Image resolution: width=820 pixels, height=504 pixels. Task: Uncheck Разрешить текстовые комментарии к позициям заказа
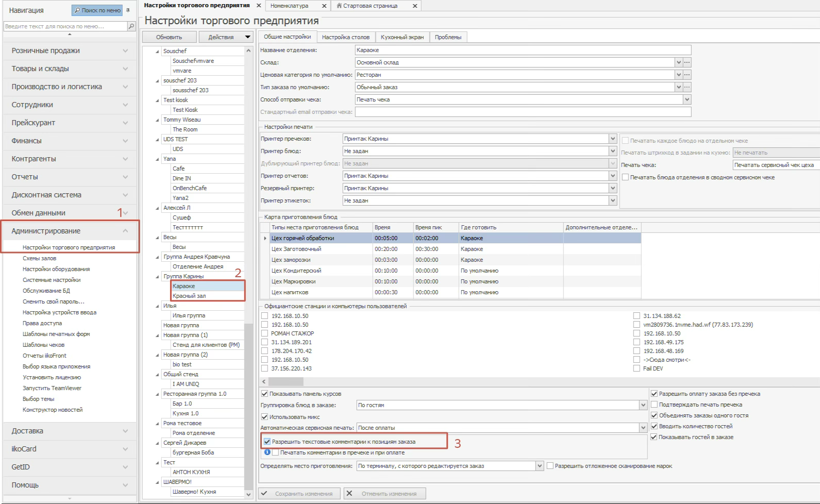click(x=267, y=442)
